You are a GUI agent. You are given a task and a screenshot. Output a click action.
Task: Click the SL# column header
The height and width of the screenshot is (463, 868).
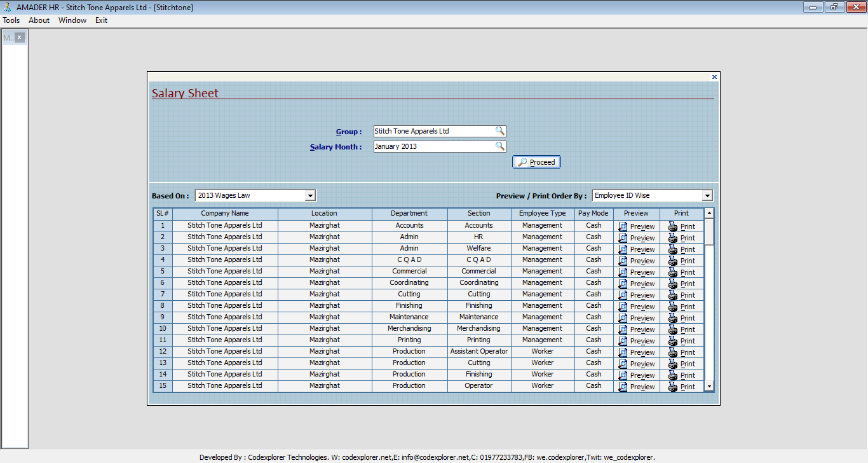click(x=163, y=214)
